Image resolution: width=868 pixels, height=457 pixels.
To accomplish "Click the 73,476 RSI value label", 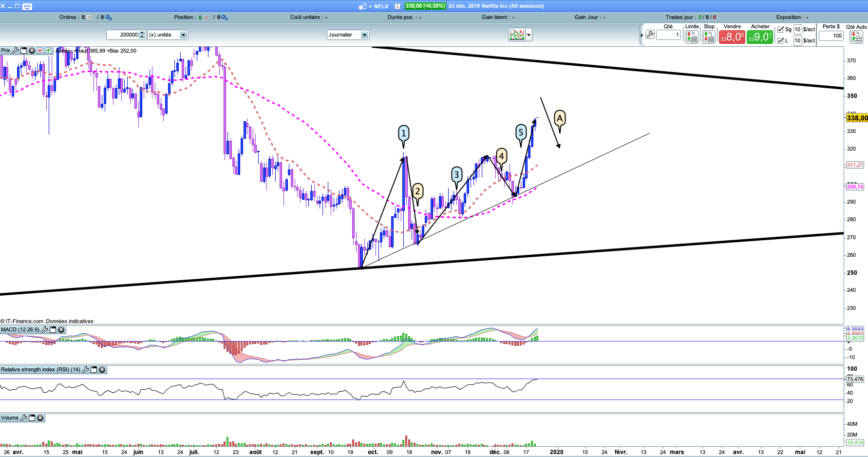I will tap(855, 379).
